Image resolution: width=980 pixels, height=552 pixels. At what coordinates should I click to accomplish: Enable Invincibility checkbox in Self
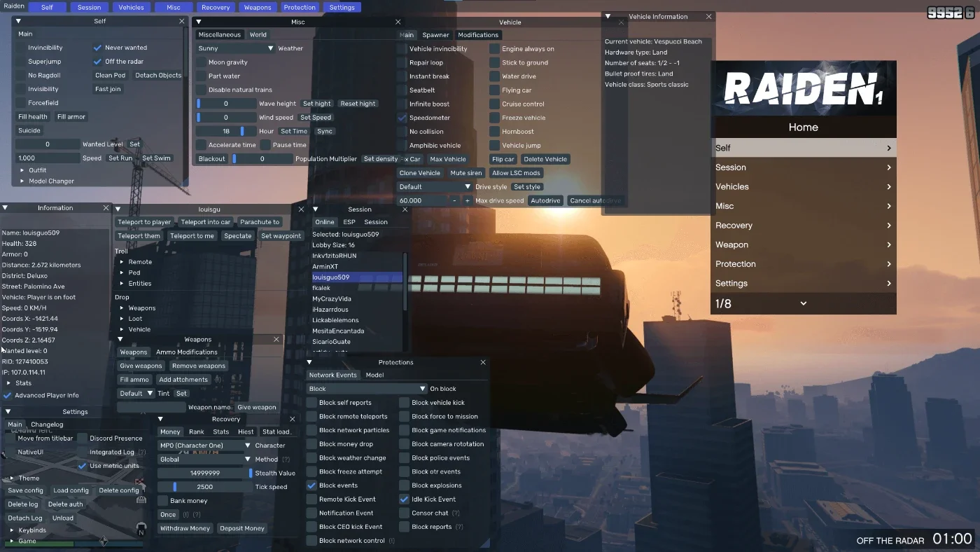[x=21, y=48]
